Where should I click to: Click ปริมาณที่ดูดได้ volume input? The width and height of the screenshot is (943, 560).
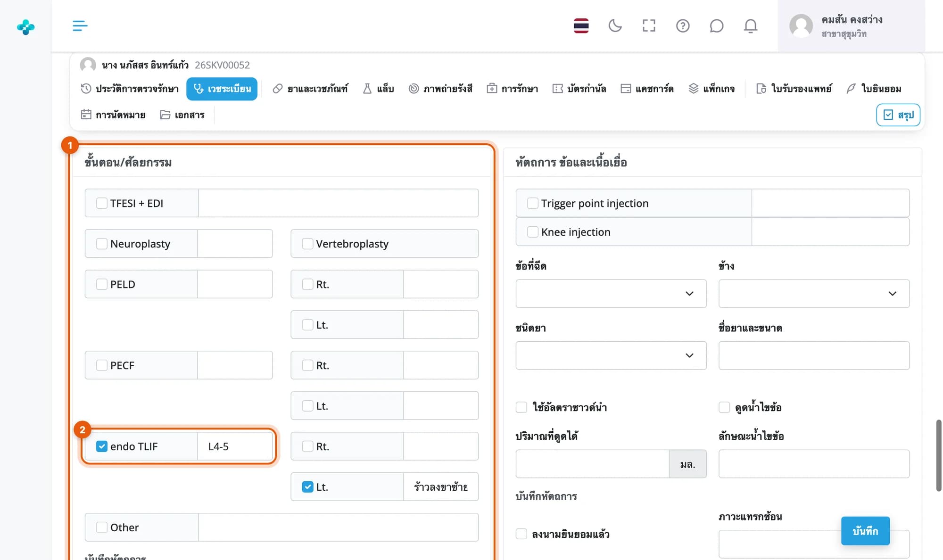point(592,464)
